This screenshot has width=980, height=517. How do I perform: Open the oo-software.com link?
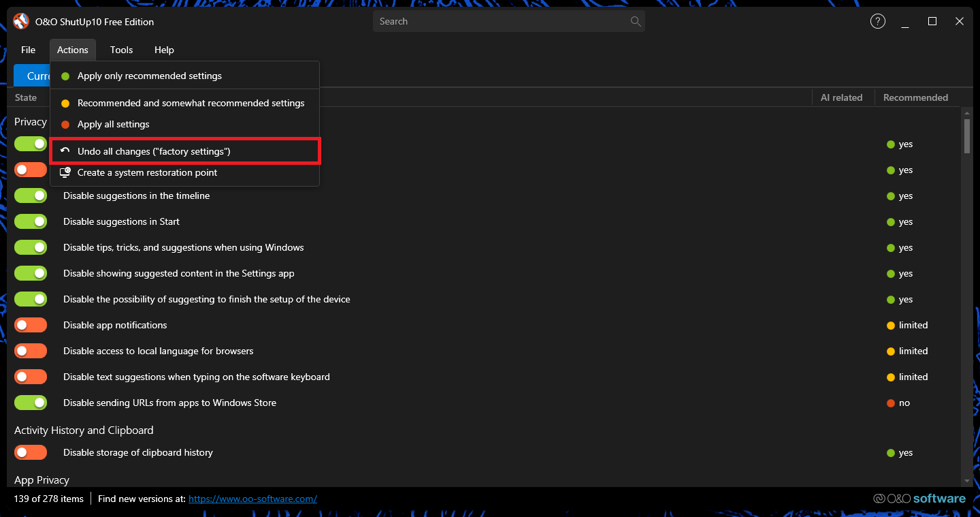click(252, 499)
